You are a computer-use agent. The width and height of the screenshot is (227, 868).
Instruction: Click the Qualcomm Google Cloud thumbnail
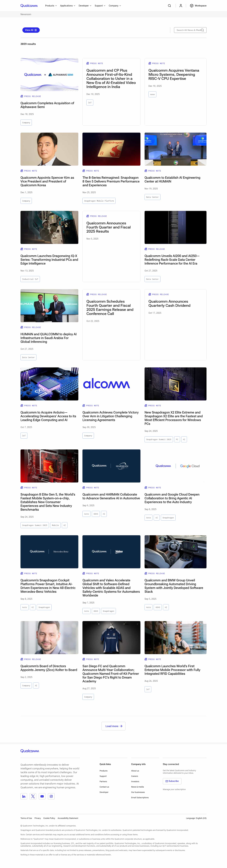pyautogui.click(x=175, y=466)
